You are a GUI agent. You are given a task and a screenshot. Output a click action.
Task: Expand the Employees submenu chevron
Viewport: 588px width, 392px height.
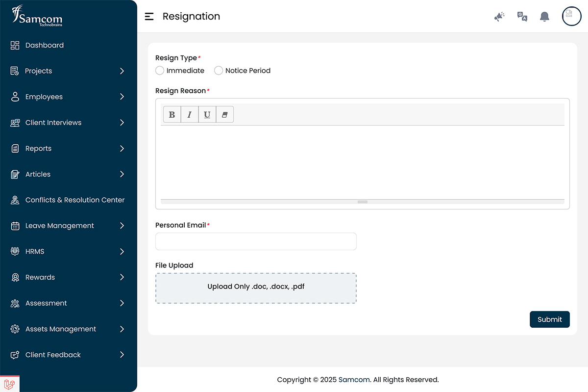(122, 97)
